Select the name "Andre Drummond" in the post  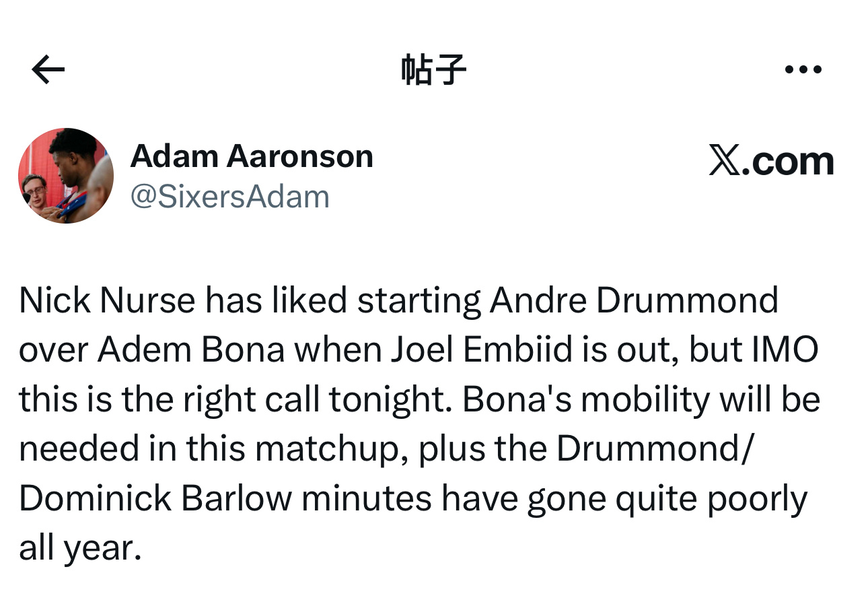click(x=633, y=300)
